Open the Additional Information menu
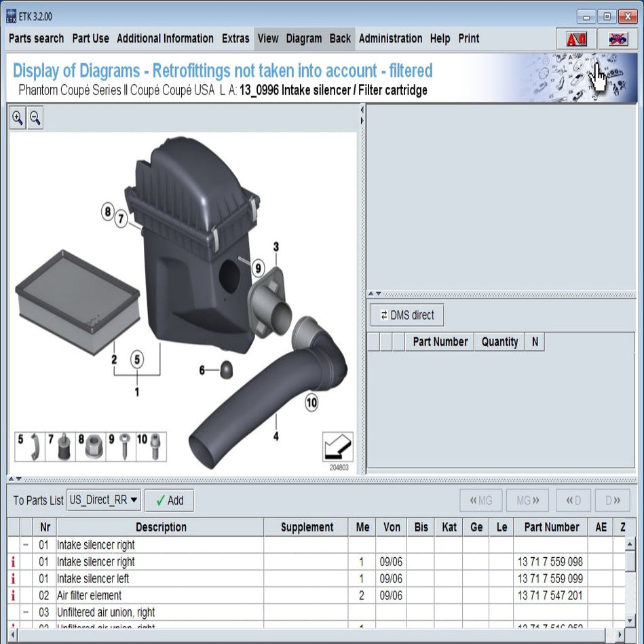Screen dimensions: 644x644 pos(165,38)
